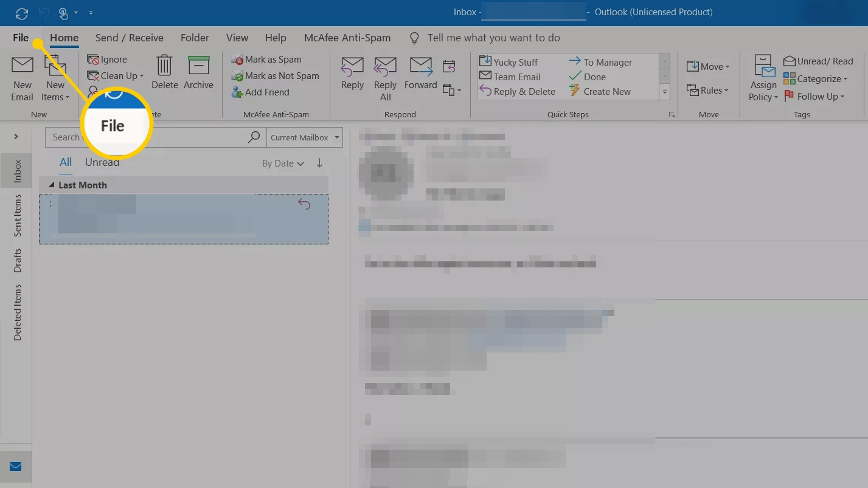Expand the Clean Up dropdown

pyautogui.click(x=116, y=76)
